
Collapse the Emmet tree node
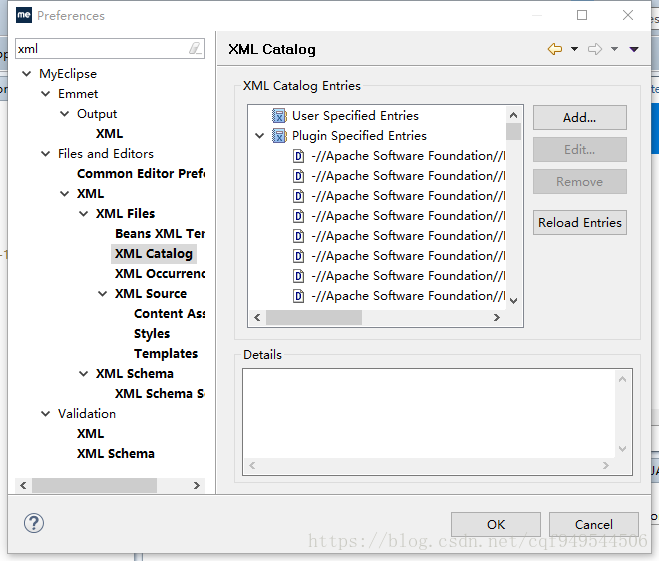(x=45, y=94)
